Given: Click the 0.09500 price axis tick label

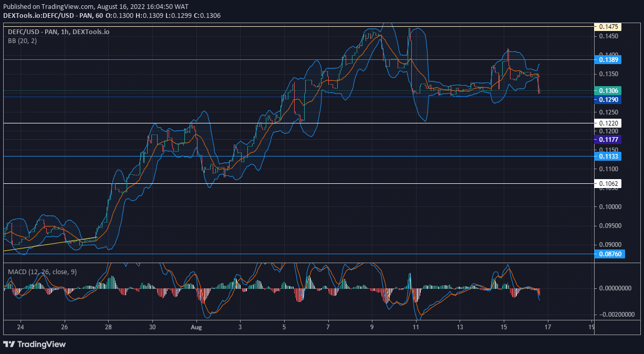Looking at the screenshot, I should point(610,226).
